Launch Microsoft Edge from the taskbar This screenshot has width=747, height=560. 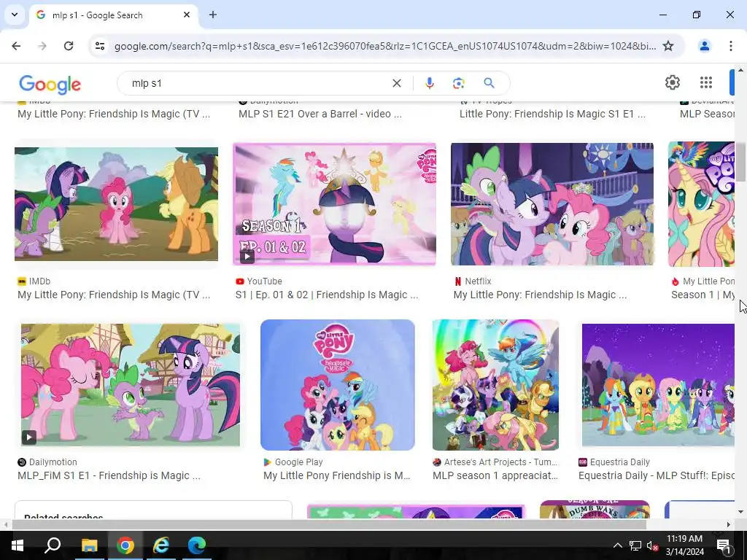(x=197, y=545)
